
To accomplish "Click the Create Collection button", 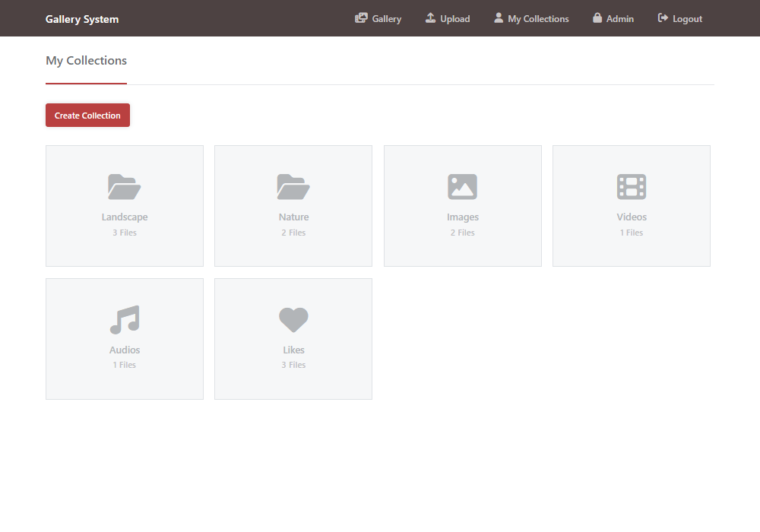I will tap(87, 116).
